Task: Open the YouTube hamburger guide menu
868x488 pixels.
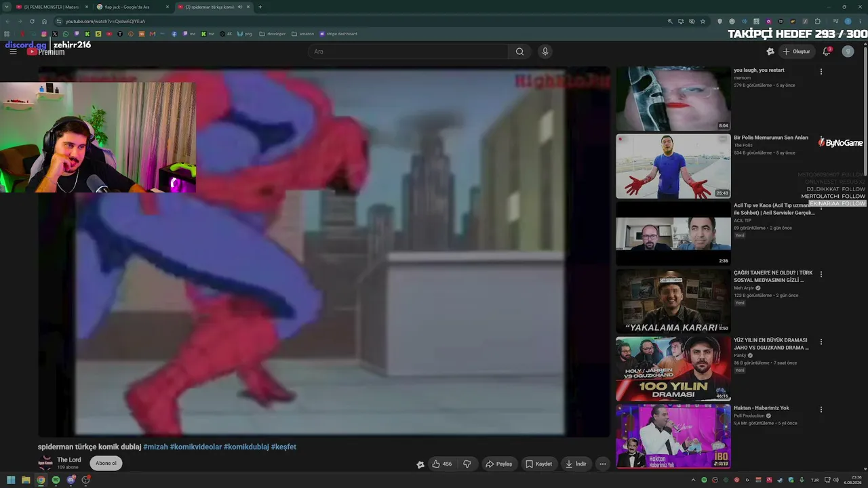Action: click(x=13, y=52)
